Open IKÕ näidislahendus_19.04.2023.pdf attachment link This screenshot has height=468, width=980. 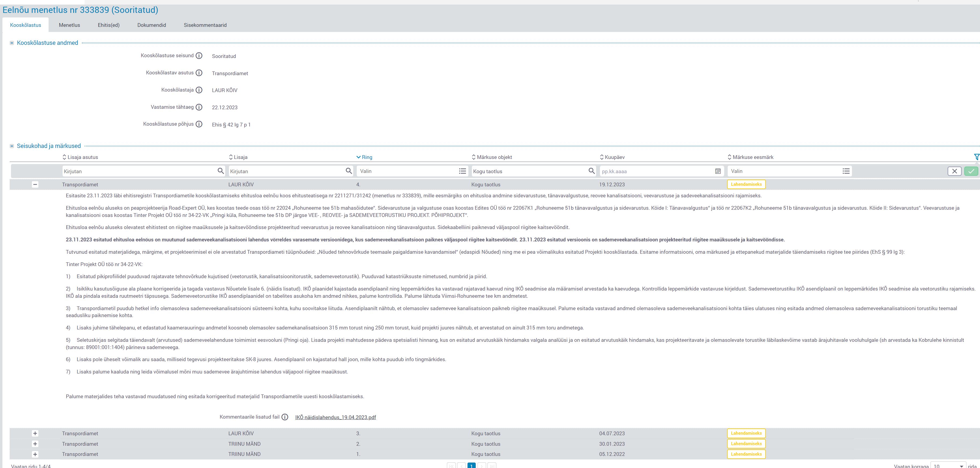click(336, 418)
